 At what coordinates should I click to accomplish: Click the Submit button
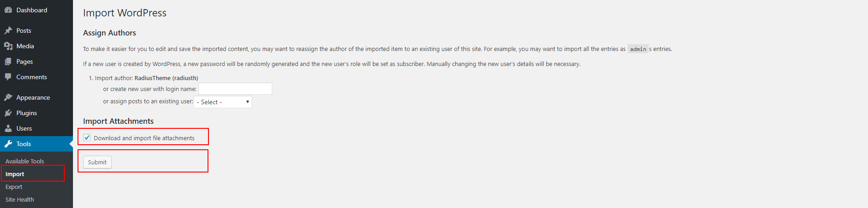click(x=97, y=162)
